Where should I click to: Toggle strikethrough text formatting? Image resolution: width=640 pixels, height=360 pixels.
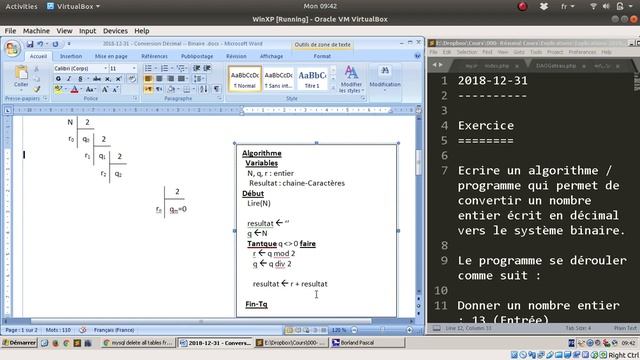click(97, 79)
